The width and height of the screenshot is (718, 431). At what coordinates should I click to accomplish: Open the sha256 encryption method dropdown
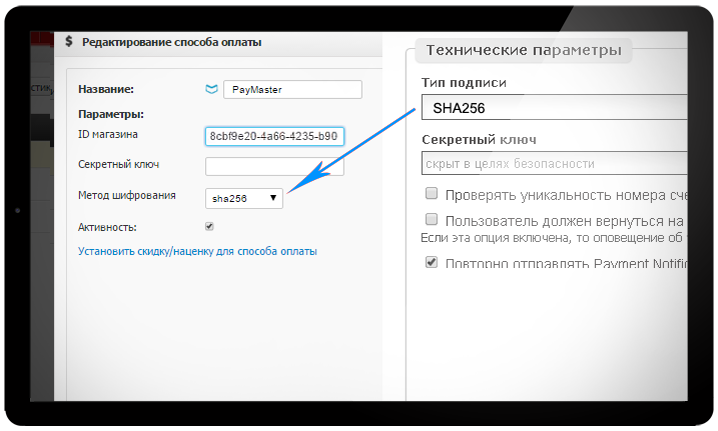(x=244, y=198)
